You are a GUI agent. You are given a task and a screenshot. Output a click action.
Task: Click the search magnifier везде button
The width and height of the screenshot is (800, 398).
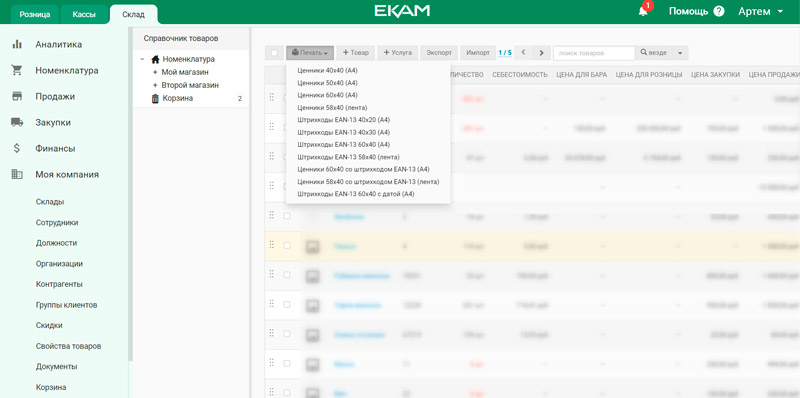[x=654, y=53]
